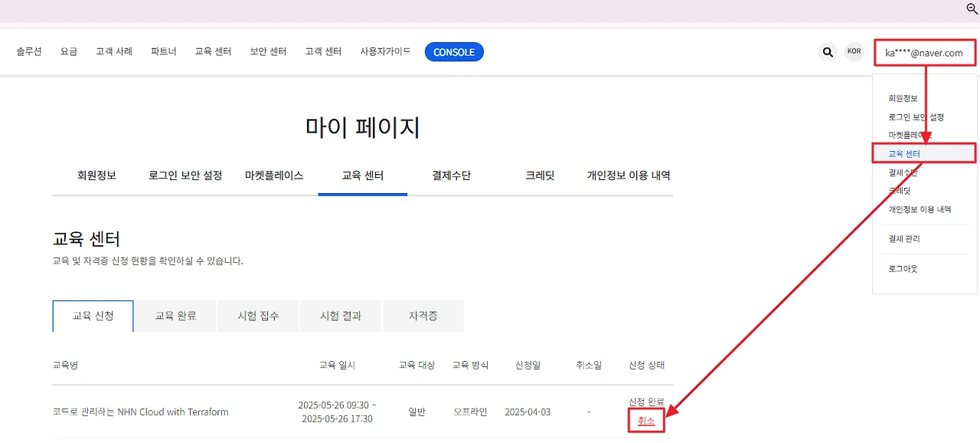The width and height of the screenshot is (980, 443).
Task: Choose 결제 관리 in account dropdown menu
Action: [904, 239]
